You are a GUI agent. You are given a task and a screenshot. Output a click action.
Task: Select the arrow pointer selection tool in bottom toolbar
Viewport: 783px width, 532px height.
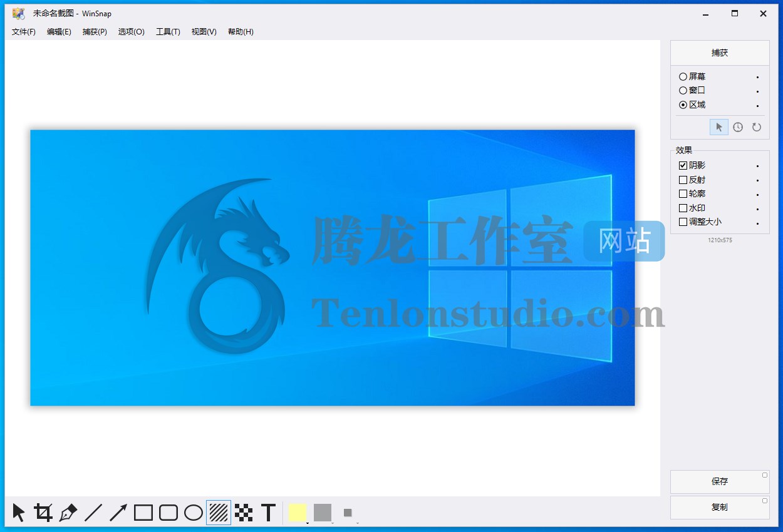18,513
